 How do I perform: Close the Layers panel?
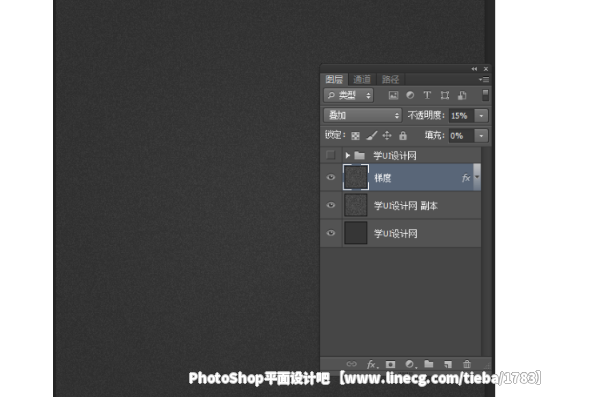[486, 69]
